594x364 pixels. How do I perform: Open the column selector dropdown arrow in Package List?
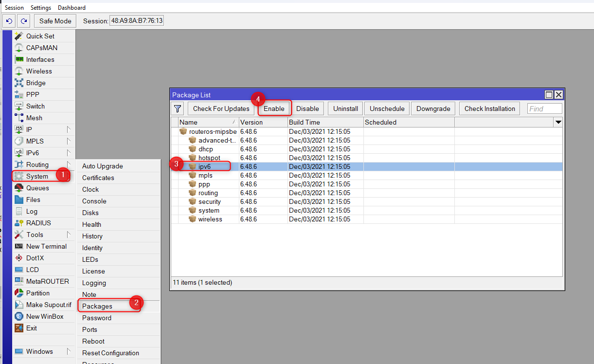tap(558, 122)
